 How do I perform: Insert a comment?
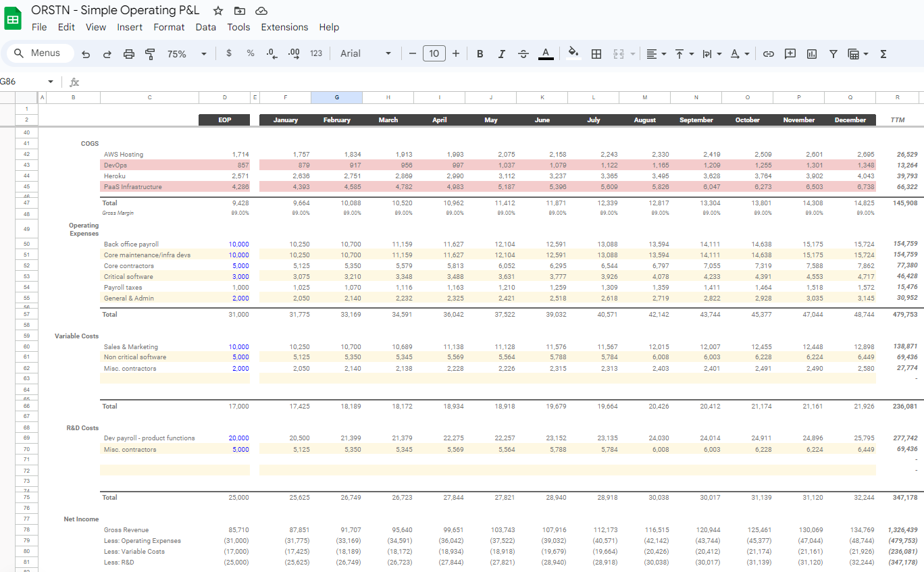790,54
